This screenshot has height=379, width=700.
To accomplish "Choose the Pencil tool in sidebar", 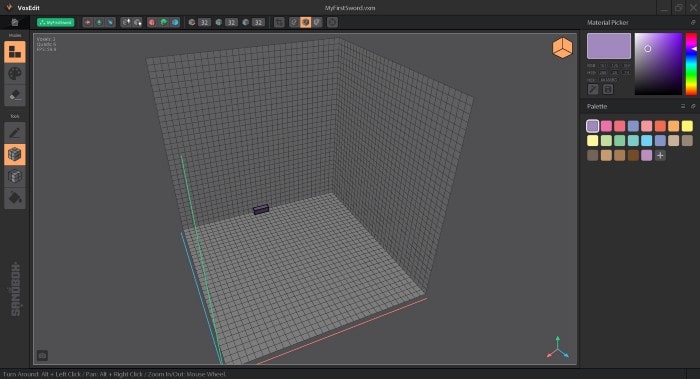I will pyautogui.click(x=15, y=133).
